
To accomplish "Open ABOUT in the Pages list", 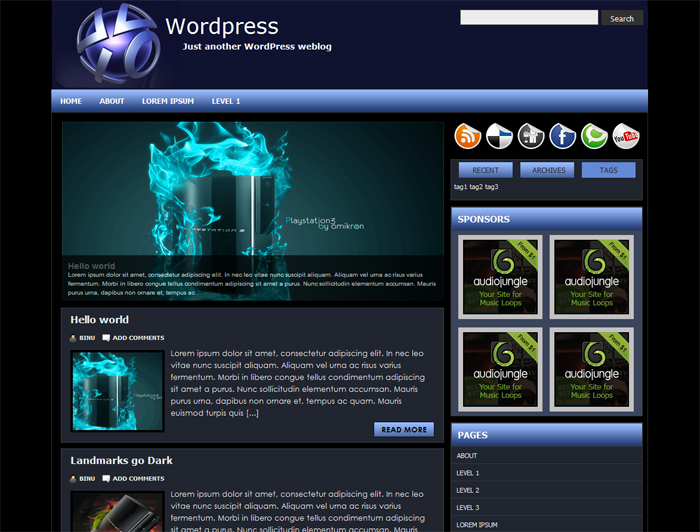I will point(467,456).
